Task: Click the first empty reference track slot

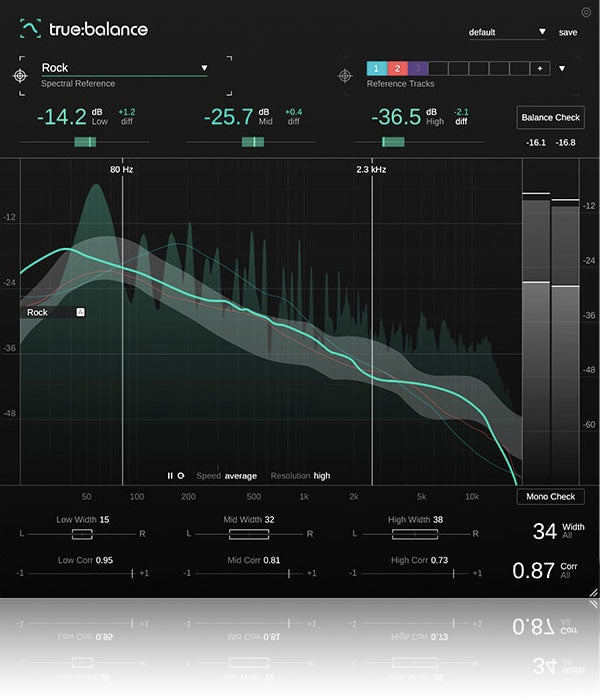Action: click(x=438, y=68)
